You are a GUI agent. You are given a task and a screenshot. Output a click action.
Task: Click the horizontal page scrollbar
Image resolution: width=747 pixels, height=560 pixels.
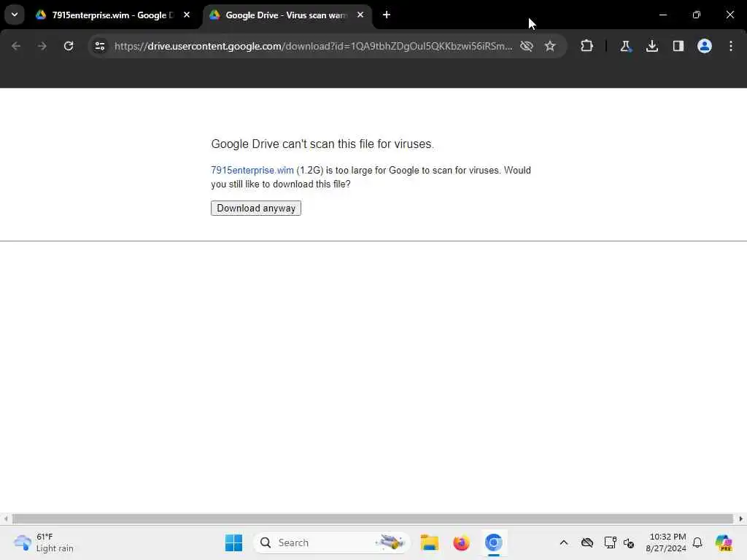tap(372, 518)
